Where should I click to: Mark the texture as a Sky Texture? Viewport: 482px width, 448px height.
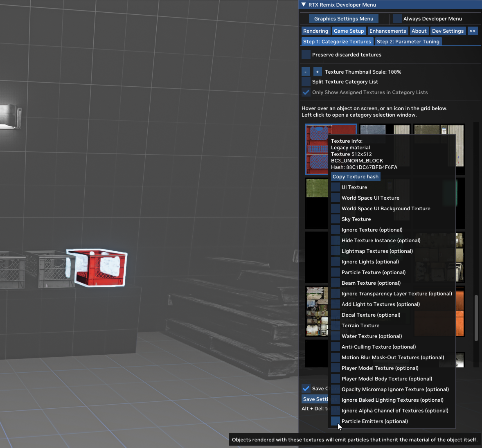point(335,219)
